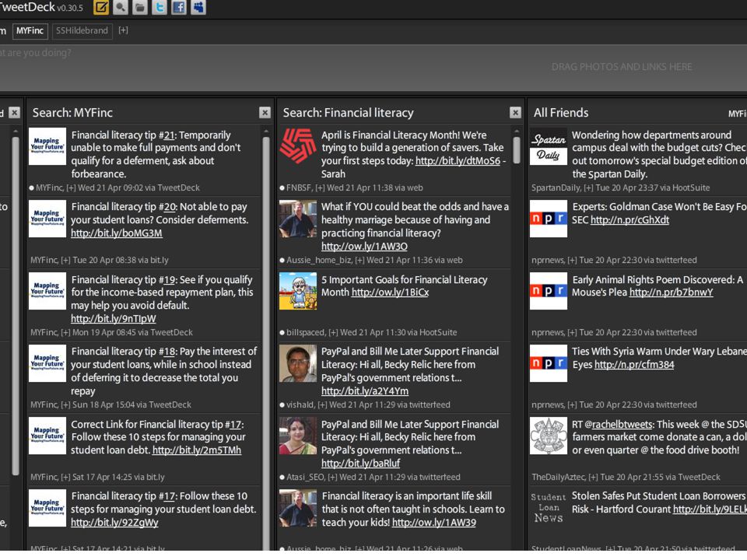The height and width of the screenshot is (560, 747).
Task: Open http://bit.ly/baRluf link
Action: point(360,464)
